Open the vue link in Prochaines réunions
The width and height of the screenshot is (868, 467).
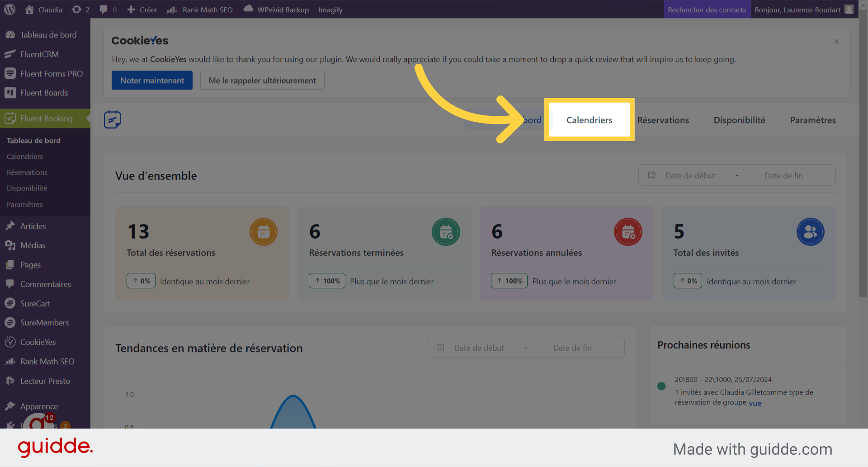pyautogui.click(x=755, y=403)
